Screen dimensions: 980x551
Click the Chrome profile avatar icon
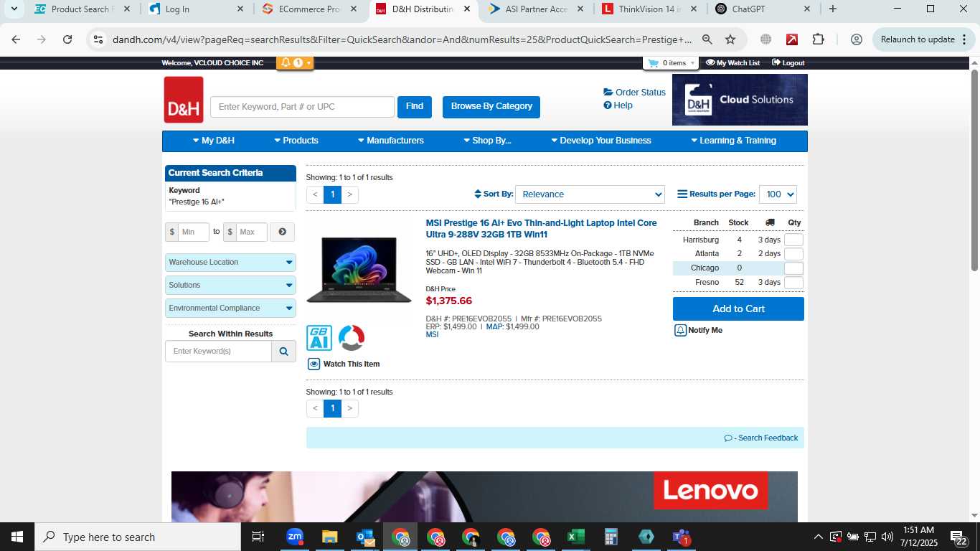point(856,39)
